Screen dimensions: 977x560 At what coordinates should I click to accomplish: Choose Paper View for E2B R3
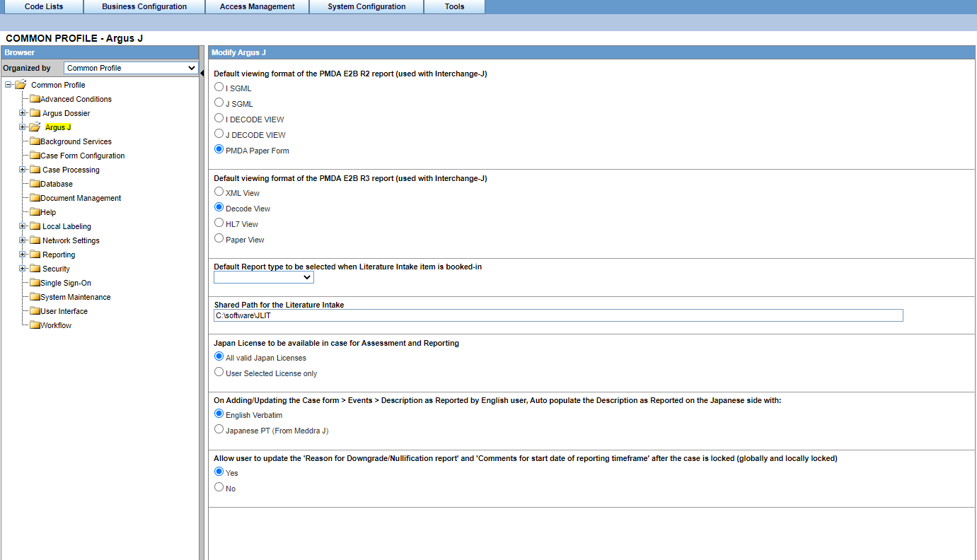(219, 238)
